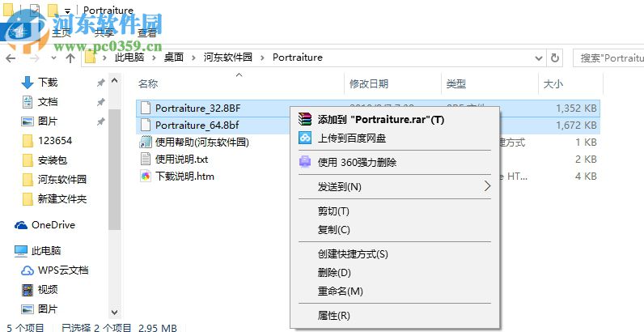The width and height of the screenshot is (644, 332).
Task: Click the 下载说明.htm browser file icon
Action: coord(146,177)
